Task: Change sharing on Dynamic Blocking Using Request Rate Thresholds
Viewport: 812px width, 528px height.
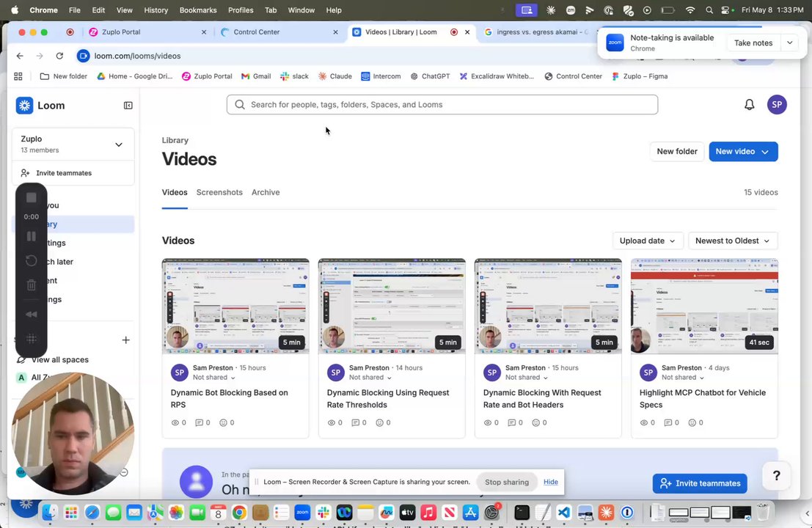Action: point(370,378)
